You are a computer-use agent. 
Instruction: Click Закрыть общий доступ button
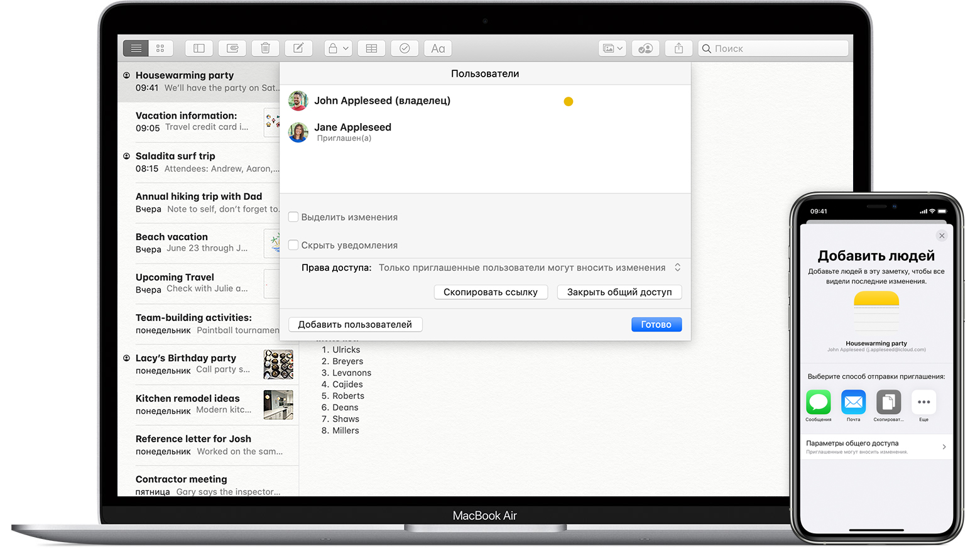pos(619,292)
